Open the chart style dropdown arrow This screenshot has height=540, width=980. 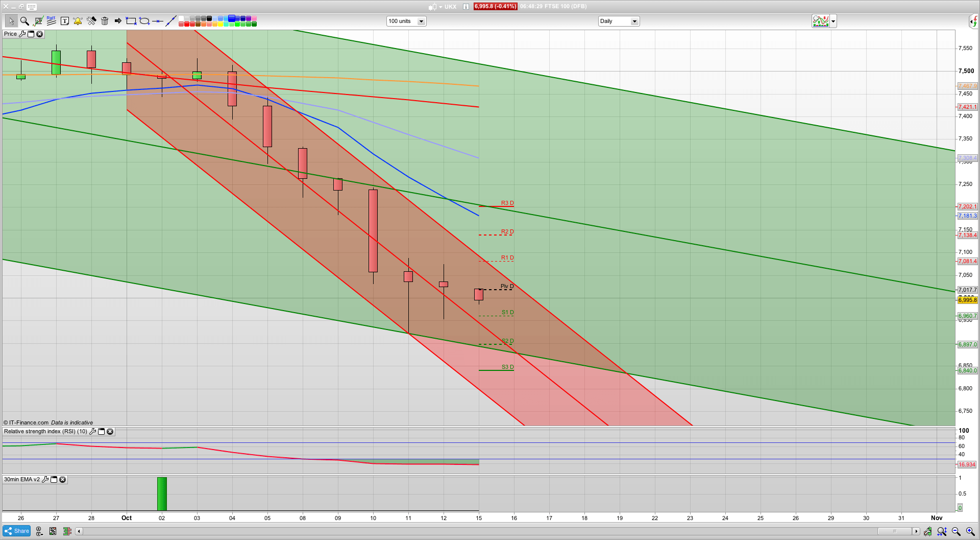tap(834, 21)
